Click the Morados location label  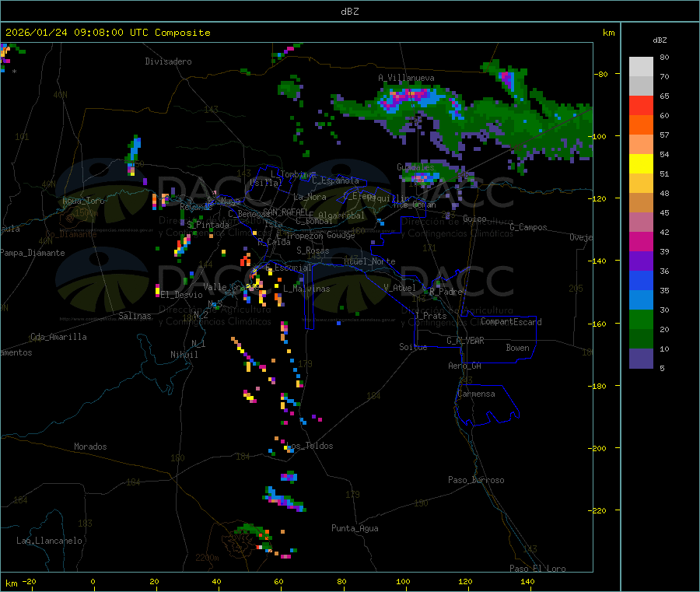[x=90, y=447]
